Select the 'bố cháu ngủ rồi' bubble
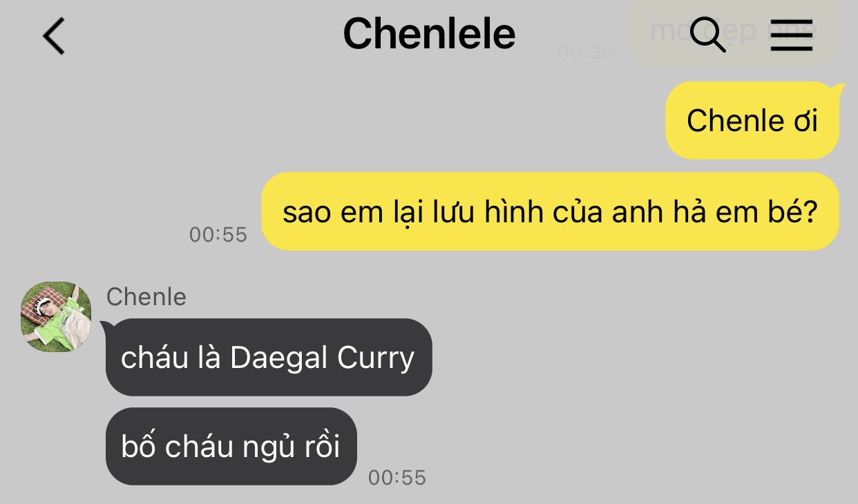The image size is (858, 504). [x=231, y=446]
